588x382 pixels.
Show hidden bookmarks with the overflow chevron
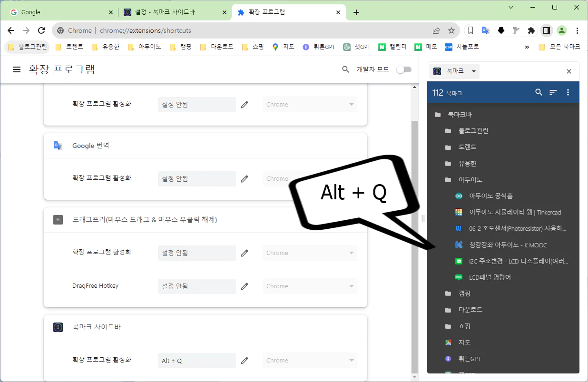coord(527,47)
